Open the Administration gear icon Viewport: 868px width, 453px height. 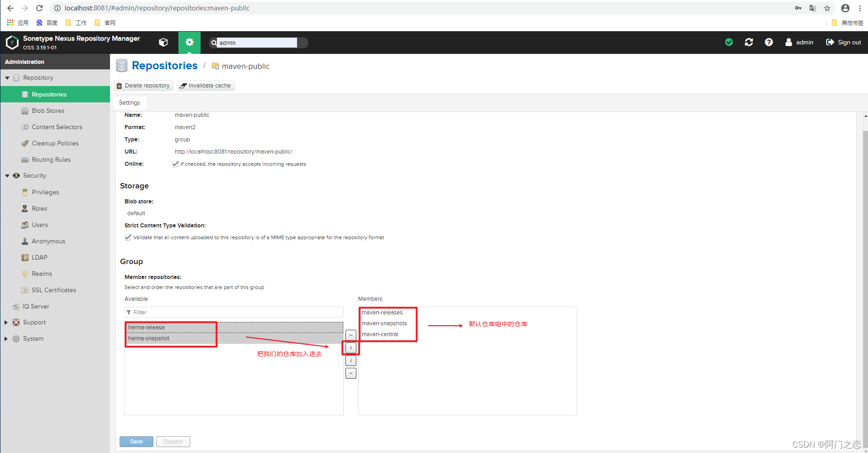189,43
